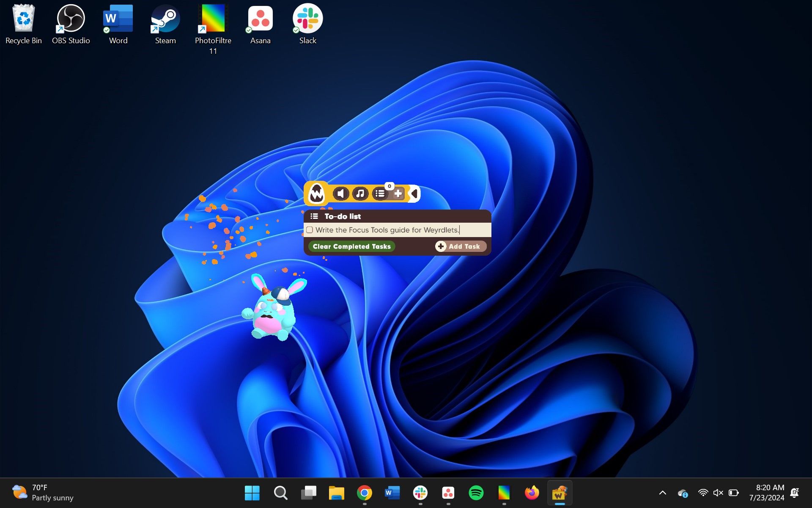Screen dimensions: 812x508
Task: Open Spotify from the taskbar
Action: (x=477, y=492)
